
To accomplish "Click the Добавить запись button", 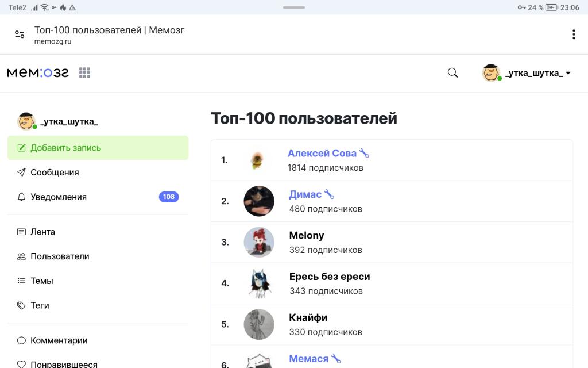I will [98, 148].
